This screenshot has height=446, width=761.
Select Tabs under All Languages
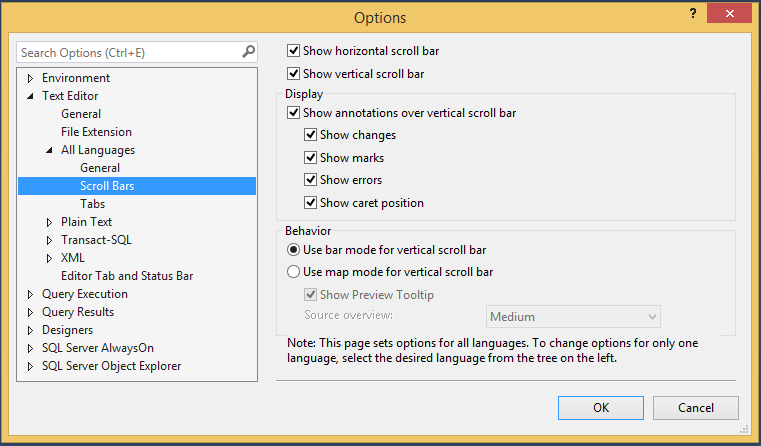click(x=92, y=204)
